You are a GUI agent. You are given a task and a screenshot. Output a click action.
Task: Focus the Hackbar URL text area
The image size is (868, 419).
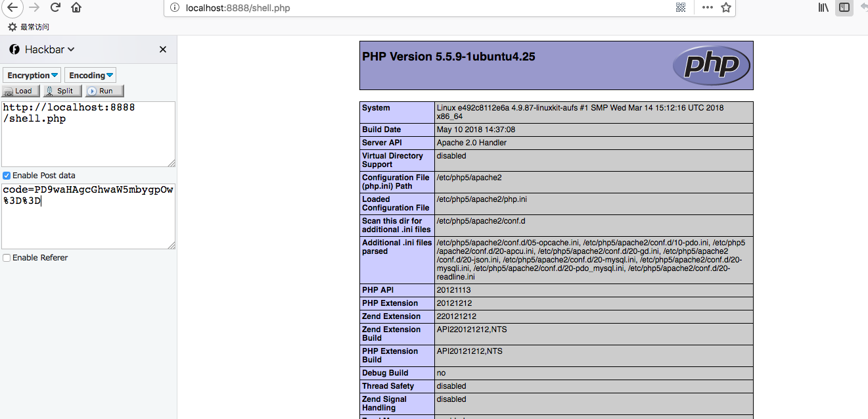(88, 134)
